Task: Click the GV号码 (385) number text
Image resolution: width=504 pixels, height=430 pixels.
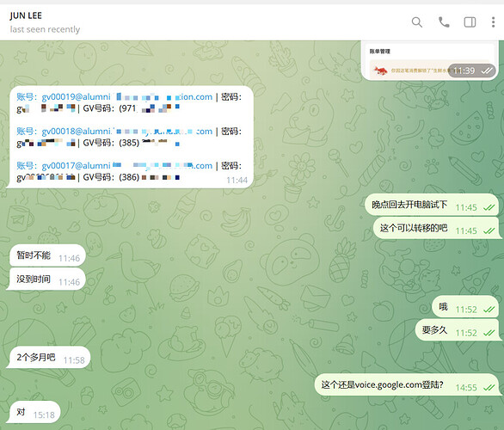Action: pos(131,143)
